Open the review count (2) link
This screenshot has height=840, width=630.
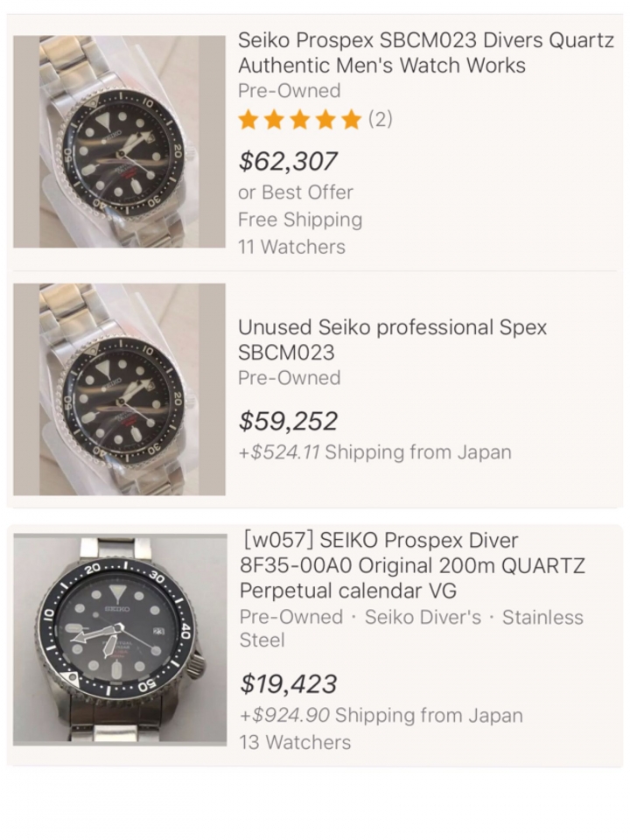381,119
